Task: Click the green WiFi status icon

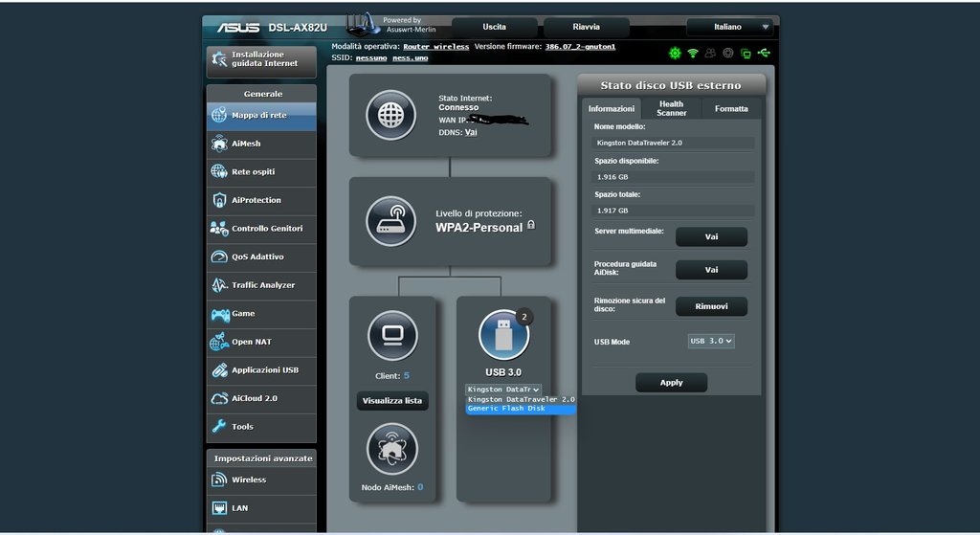Action: click(x=693, y=54)
